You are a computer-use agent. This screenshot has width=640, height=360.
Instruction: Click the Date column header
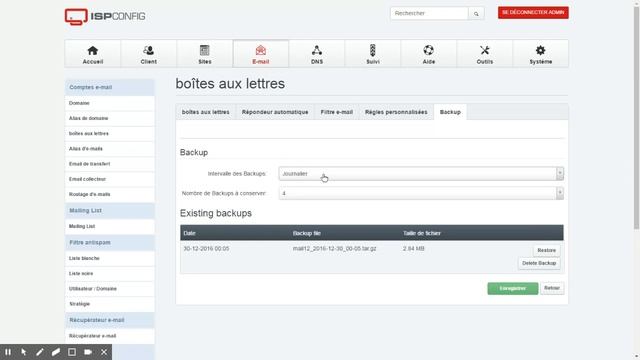pos(189,233)
